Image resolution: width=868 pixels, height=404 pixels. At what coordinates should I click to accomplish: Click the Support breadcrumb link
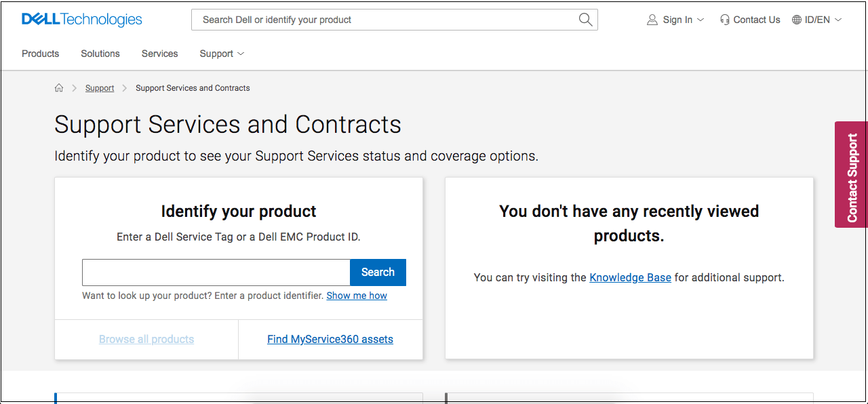tap(100, 88)
